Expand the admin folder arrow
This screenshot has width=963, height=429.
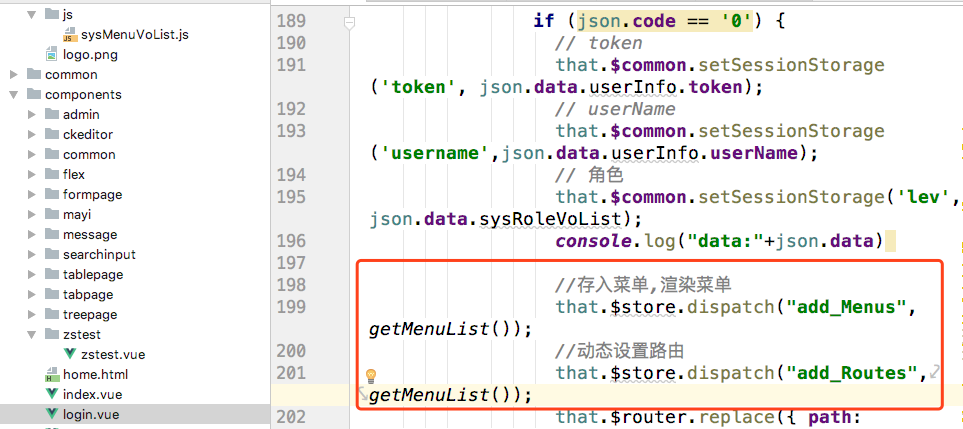pos(32,114)
